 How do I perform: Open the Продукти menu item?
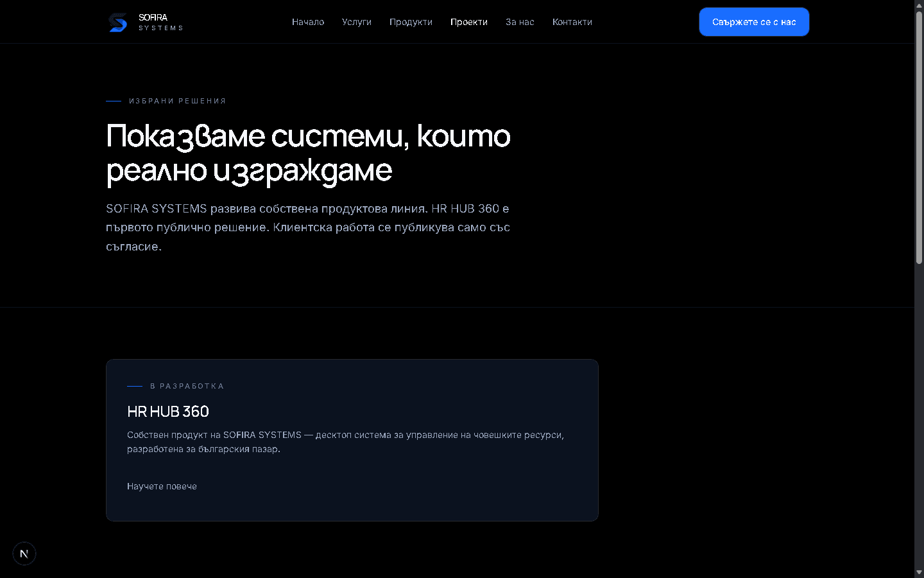click(411, 22)
